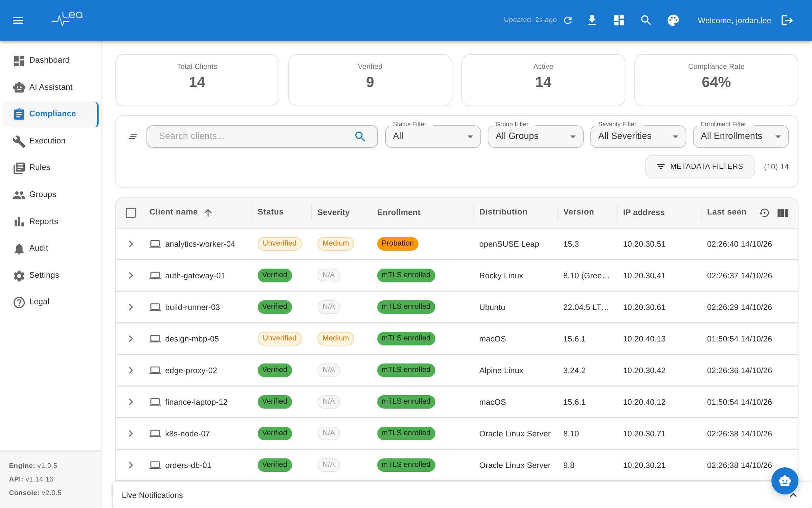Open the Group Filter dropdown
Screen dimensions: 812x508
coord(535,136)
